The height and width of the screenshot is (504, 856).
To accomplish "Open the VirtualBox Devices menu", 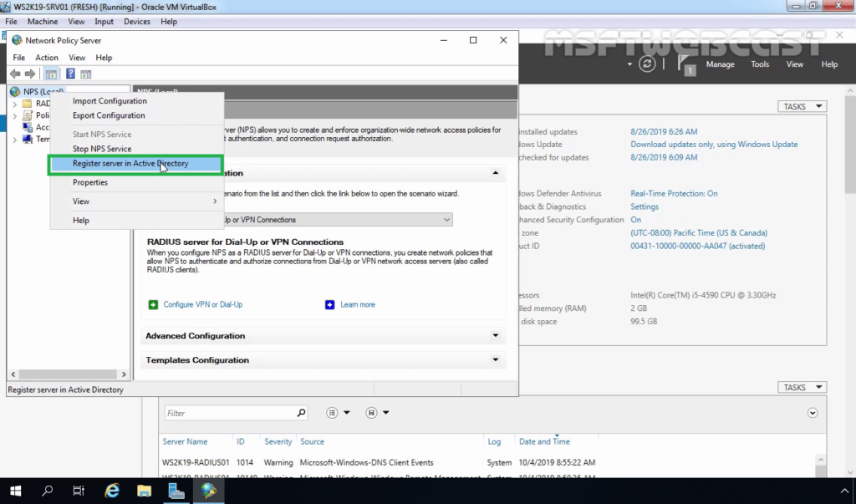I will coord(137,21).
